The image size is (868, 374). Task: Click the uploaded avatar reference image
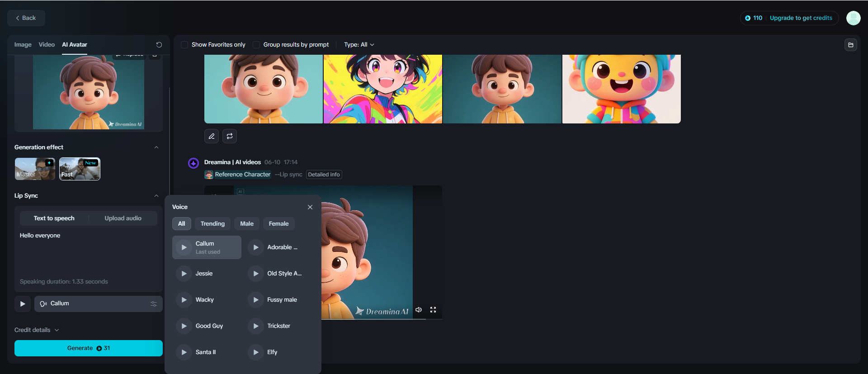point(89,92)
